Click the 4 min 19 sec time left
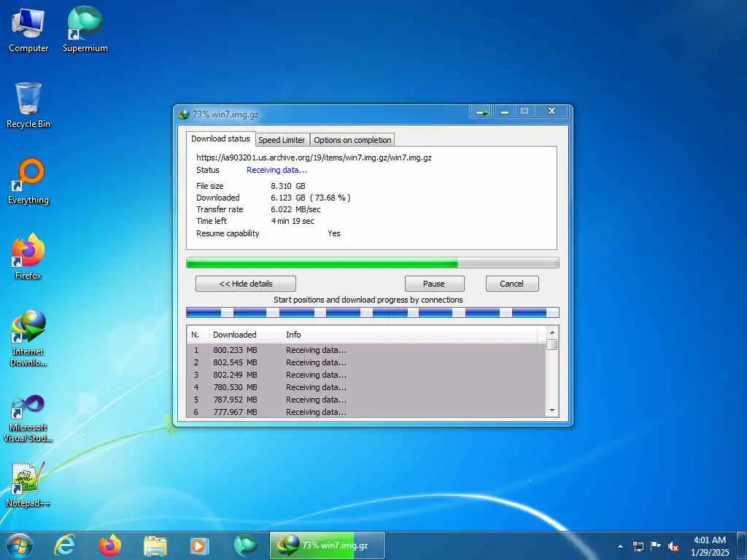 point(293,221)
